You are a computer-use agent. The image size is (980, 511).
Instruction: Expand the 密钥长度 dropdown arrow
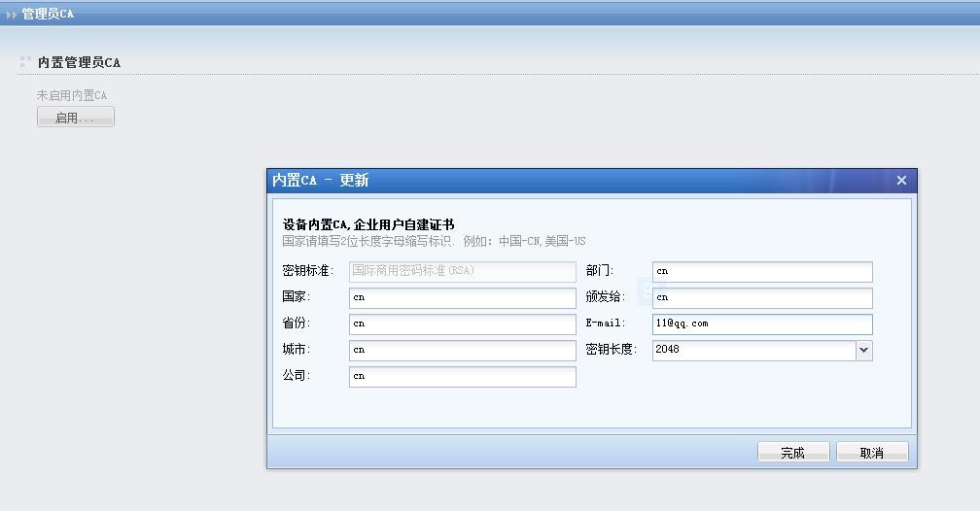coord(863,350)
